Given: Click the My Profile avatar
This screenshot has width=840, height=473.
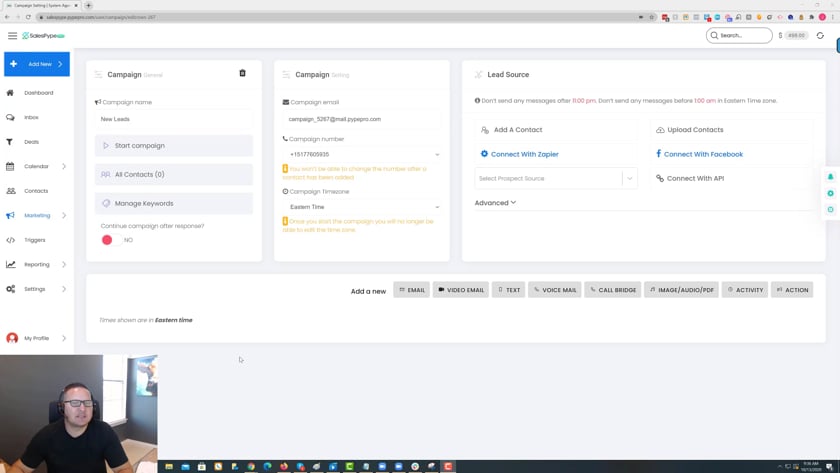Looking at the screenshot, I should pyautogui.click(x=12, y=338).
